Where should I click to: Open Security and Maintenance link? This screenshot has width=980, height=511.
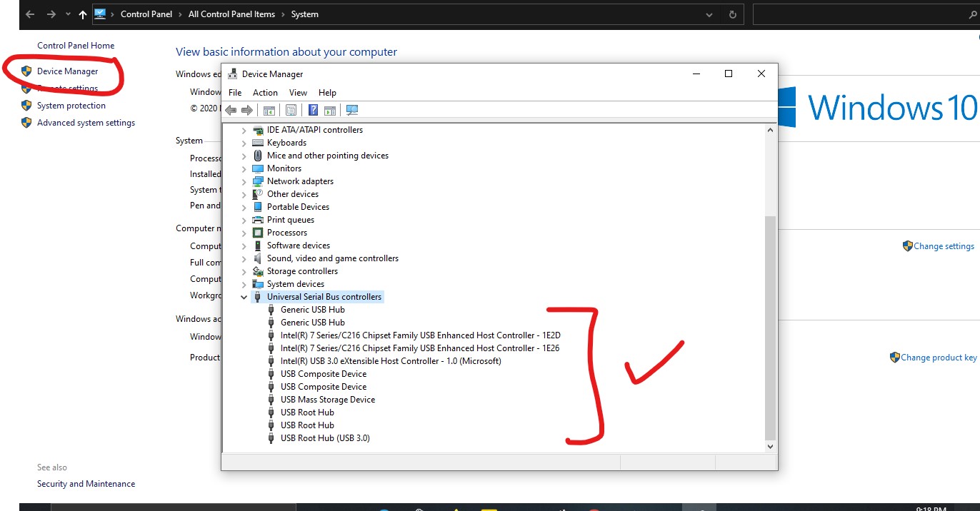point(86,484)
